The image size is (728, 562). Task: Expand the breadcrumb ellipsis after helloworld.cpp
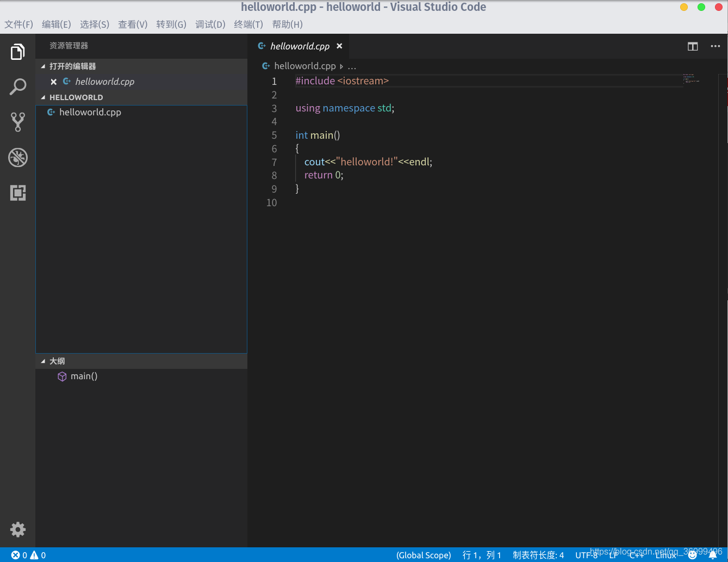click(x=352, y=66)
